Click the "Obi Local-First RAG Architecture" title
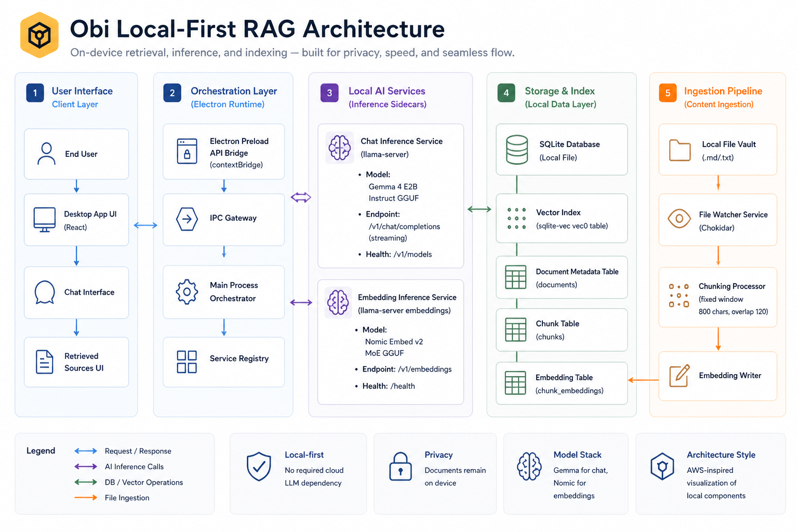798x532 pixels. pyautogui.click(x=257, y=29)
